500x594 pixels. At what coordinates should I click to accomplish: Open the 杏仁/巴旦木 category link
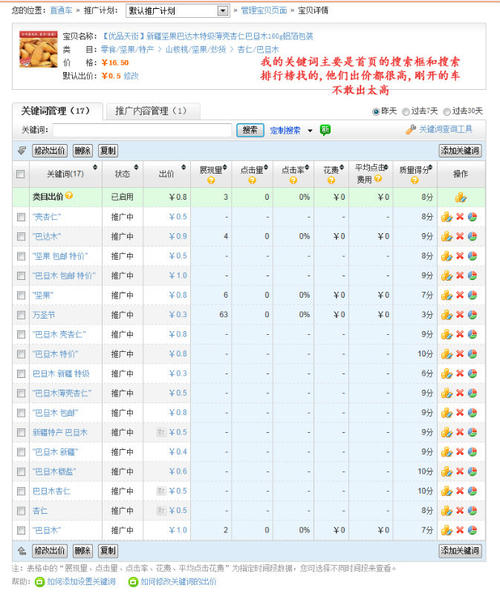(x=258, y=49)
